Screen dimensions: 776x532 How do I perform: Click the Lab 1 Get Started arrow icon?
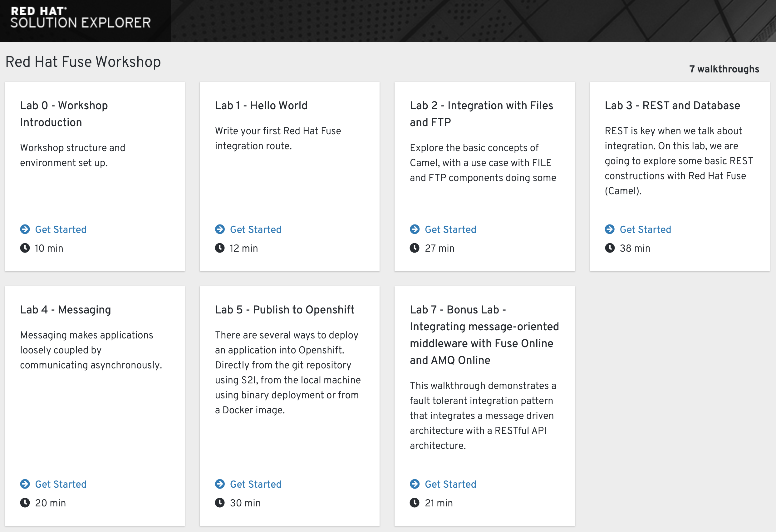pos(220,229)
